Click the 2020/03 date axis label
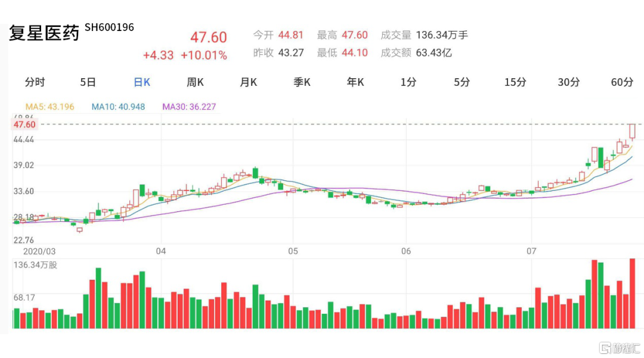Screen dimensions: 644x358 (x=39, y=251)
